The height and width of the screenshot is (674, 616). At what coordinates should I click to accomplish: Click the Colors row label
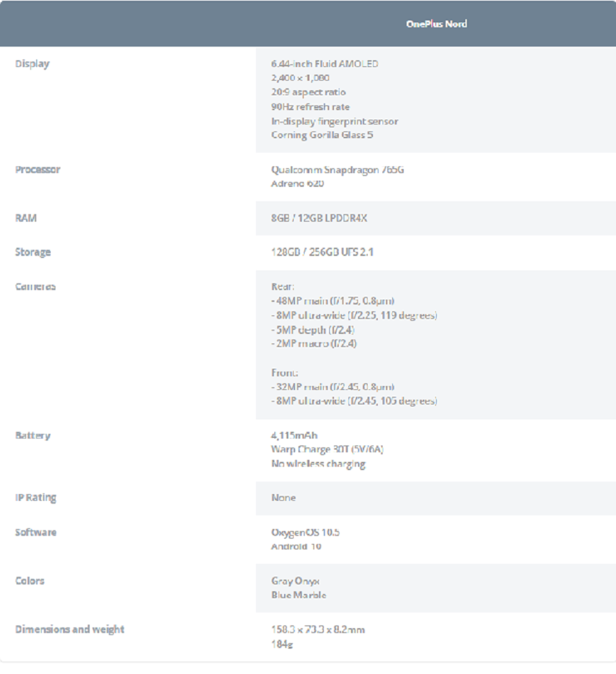tap(29, 581)
